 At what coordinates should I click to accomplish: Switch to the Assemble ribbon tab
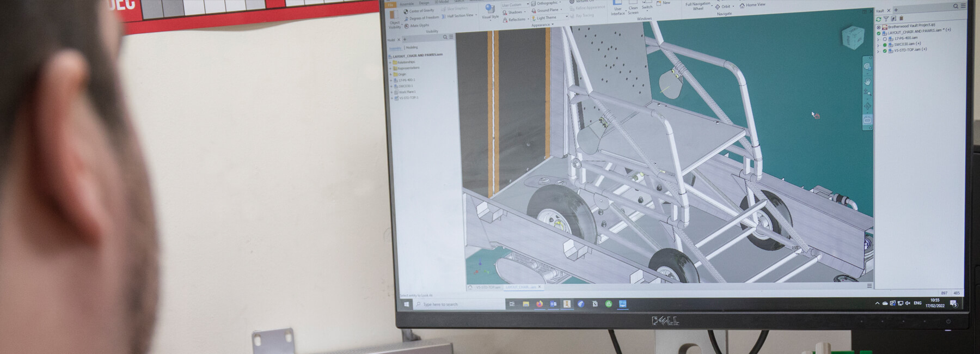407,4
